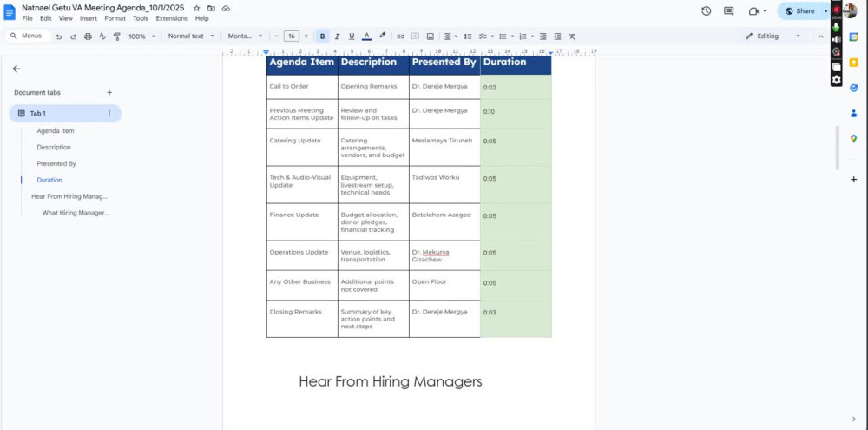Show all comments panel

[728, 11]
